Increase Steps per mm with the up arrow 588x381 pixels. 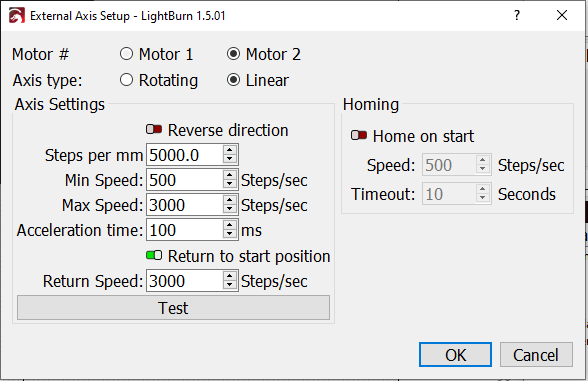point(230,150)
